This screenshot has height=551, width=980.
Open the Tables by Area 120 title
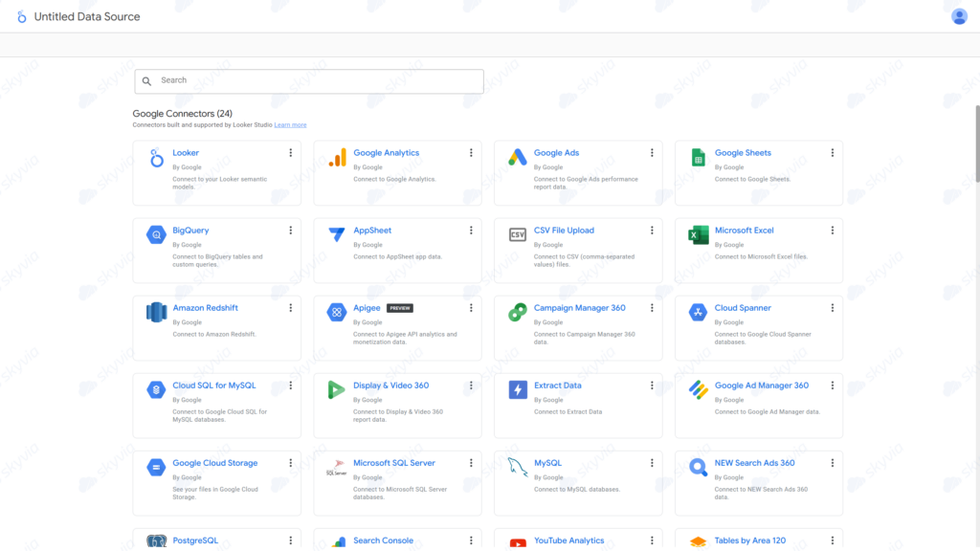point(750,540)
